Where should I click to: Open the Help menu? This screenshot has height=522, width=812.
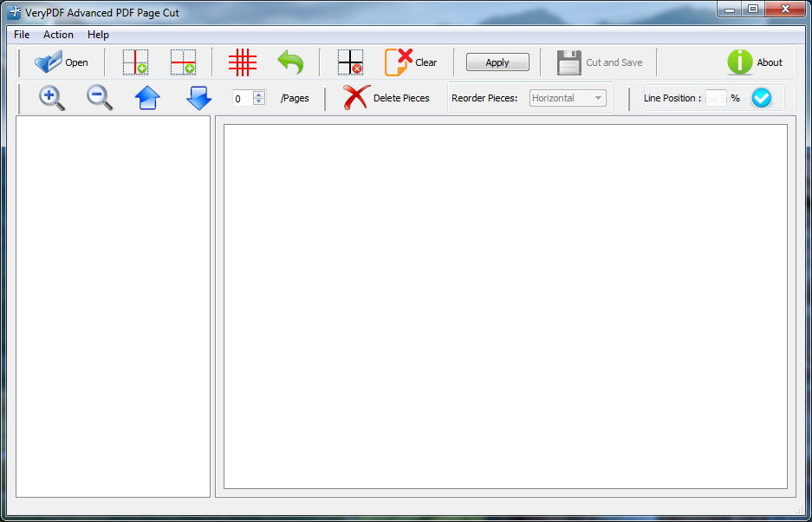tap(98, 35)
